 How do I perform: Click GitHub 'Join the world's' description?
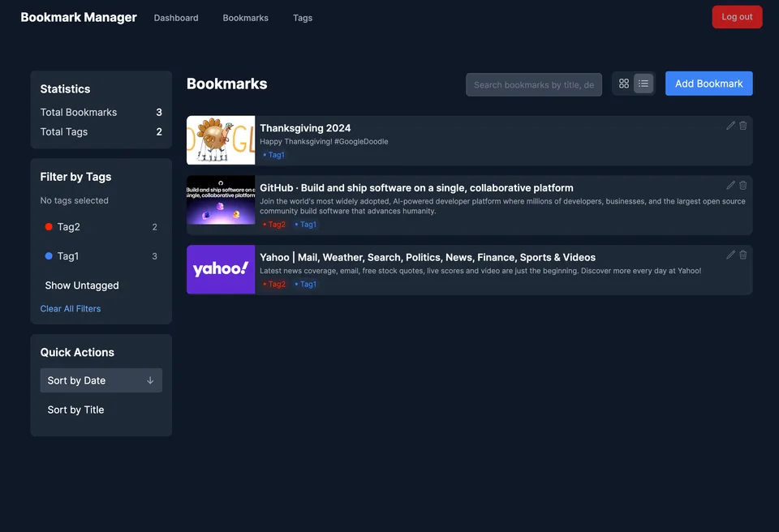point(502,206)
